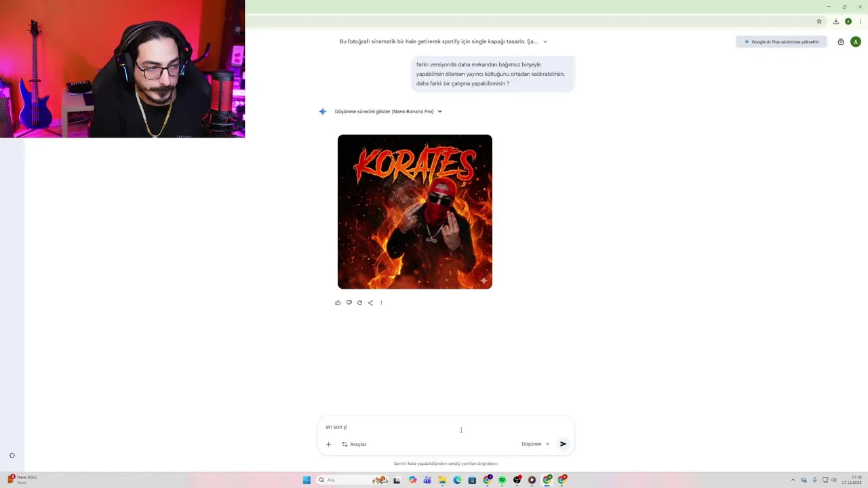Open the generated KORATES cover image
This screenshot has width=868, height=488.
tap(415, 211)
